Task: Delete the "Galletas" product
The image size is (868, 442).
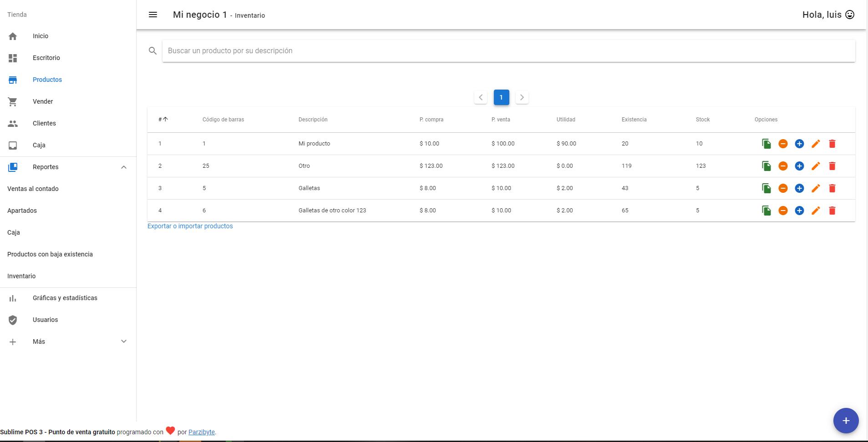Action: coord(832,188)
